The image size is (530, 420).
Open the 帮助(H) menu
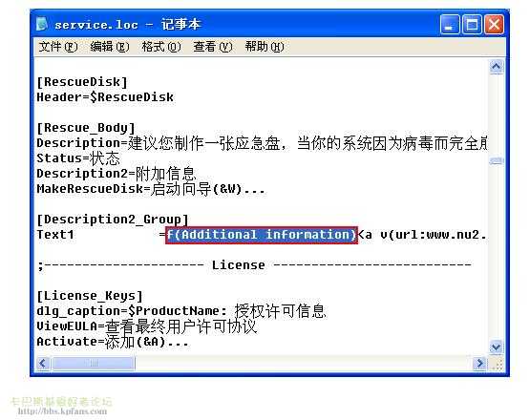pyautogui.click(x=265, y=47)
